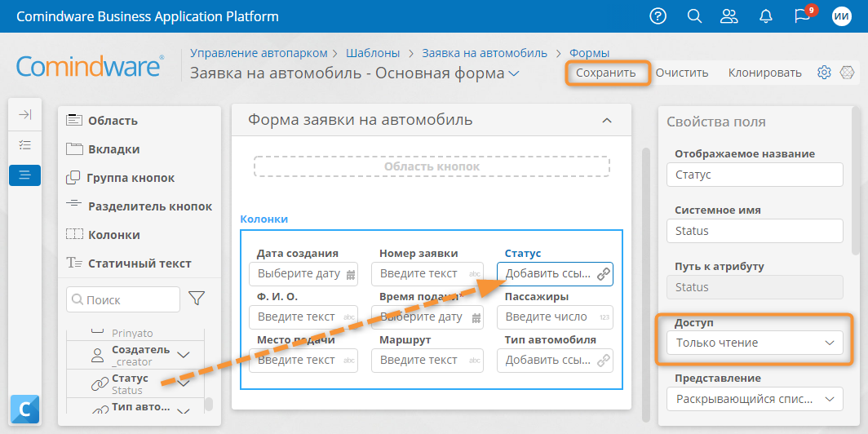Click the Comindware logo

(91, 66)
